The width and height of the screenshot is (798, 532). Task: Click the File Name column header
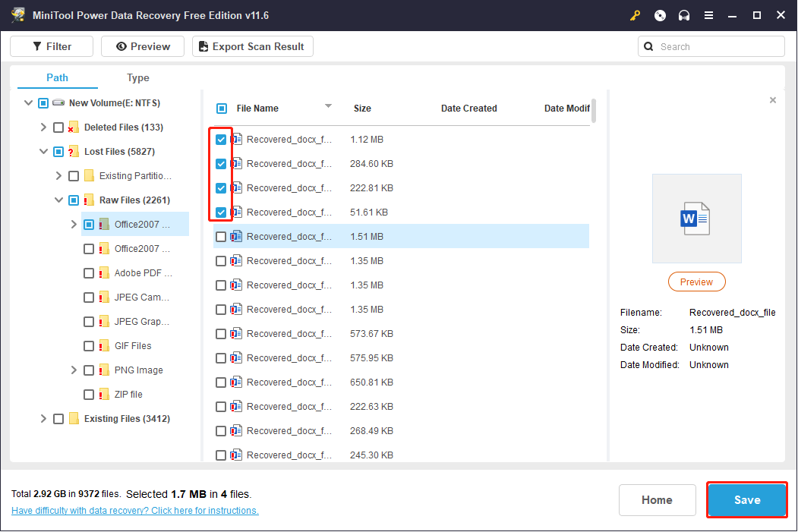[x=257, y=109]
